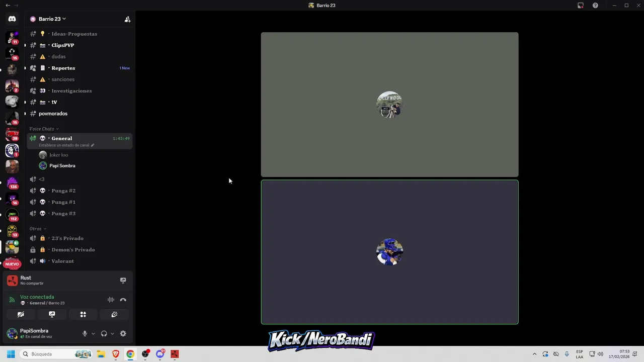Start screen sharing button

click(x=52, y=314)
